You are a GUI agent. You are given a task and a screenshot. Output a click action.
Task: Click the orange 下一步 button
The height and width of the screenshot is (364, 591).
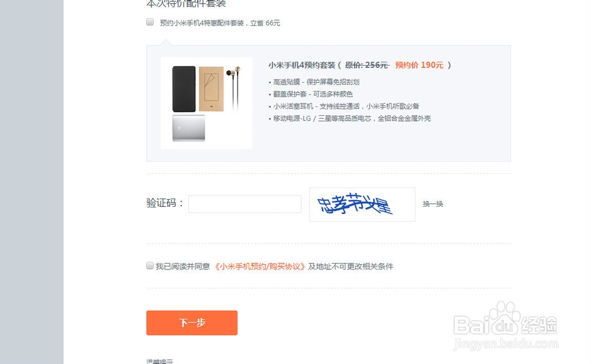click(x=192, y=323)
